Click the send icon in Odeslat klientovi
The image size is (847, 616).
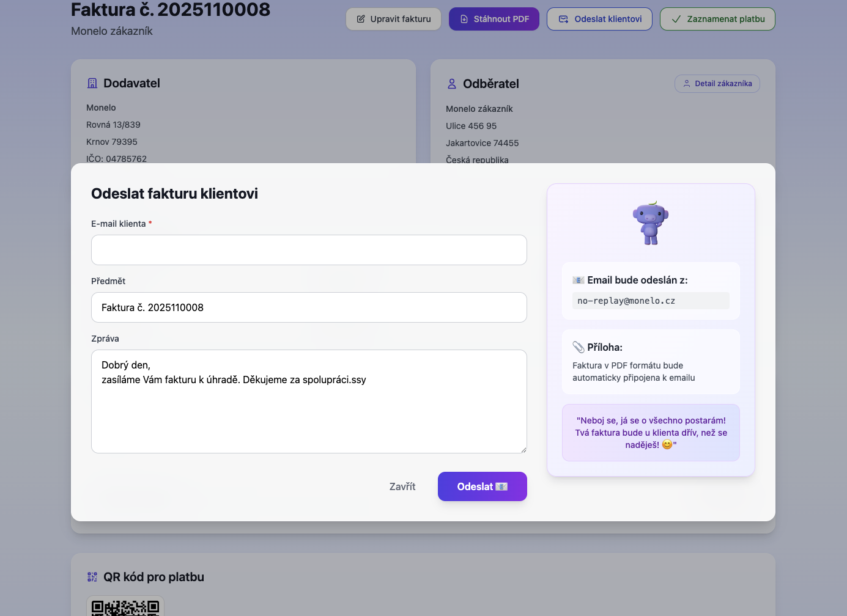[563, 19]
